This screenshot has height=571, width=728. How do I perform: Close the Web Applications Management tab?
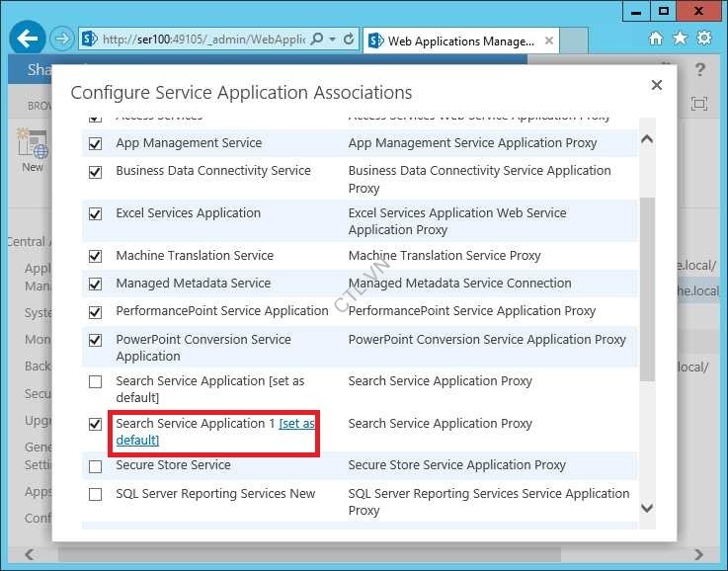click(x=549, y=41)
